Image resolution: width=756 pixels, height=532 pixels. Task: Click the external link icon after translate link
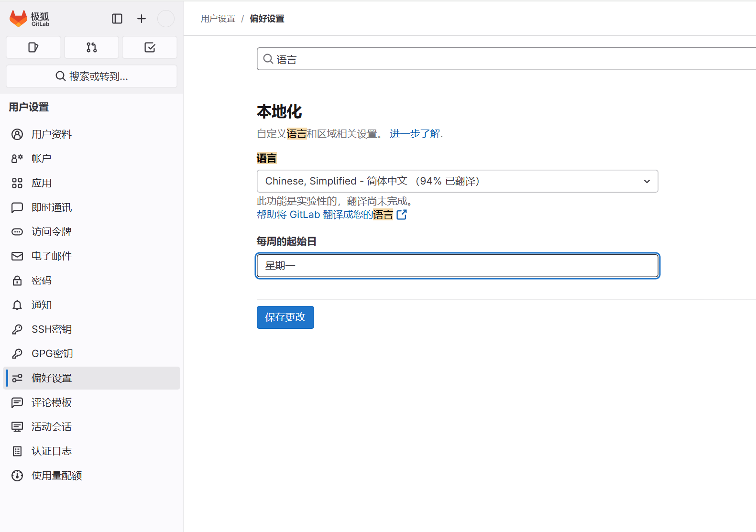tap(402, 215)
